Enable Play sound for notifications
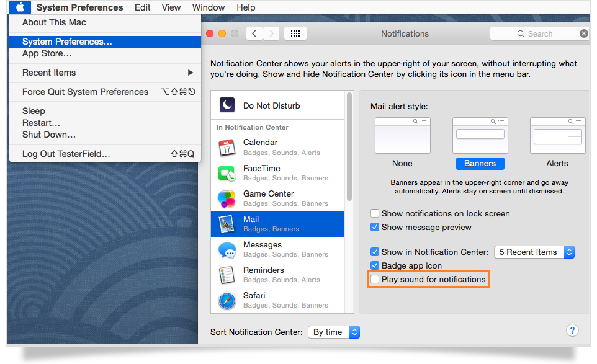The image size is (597, 364). pyautogui.click(x=375, y=279)
